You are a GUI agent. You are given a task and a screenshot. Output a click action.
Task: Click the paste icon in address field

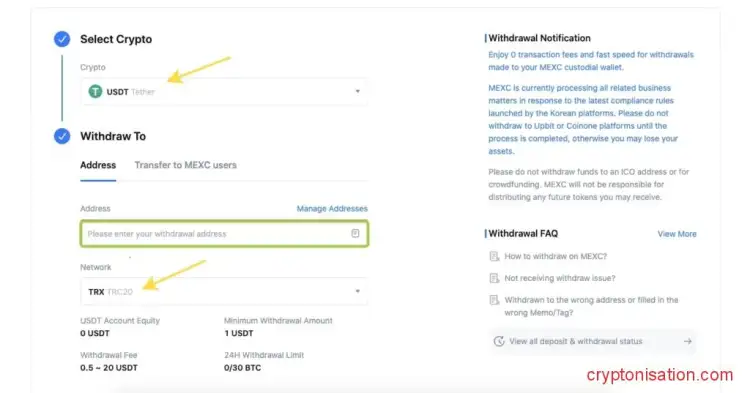[x=355, y=233]
